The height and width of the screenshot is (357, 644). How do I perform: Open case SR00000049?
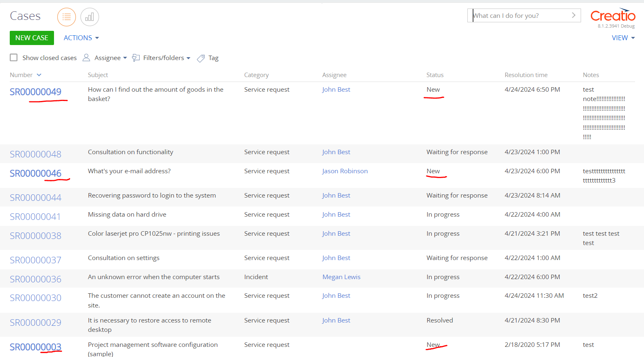[x=36, y=92]
